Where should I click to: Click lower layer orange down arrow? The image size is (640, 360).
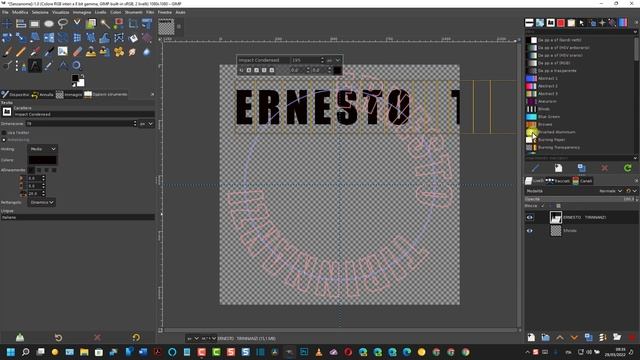[574, 337]
